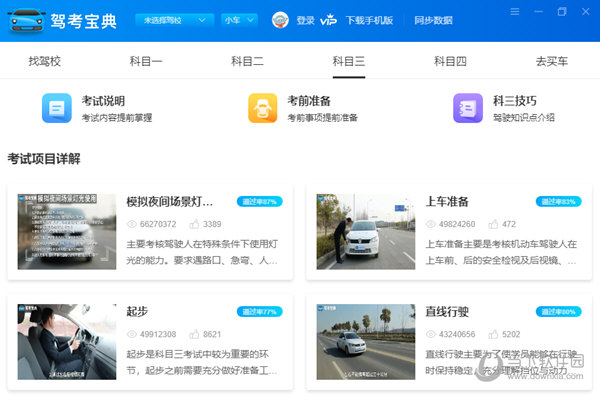600x396 pixels.
Task: Click the 模拟夜间场景灯... card title
Action: click(170, 201)
